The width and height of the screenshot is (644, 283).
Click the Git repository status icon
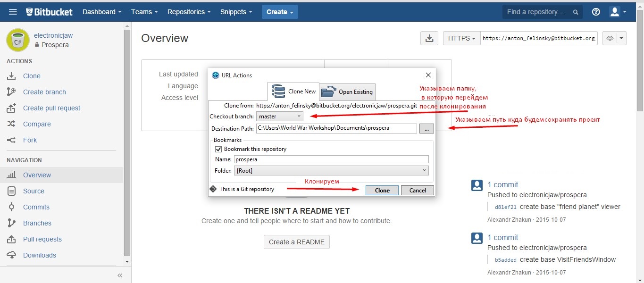[x=213, y=189]
